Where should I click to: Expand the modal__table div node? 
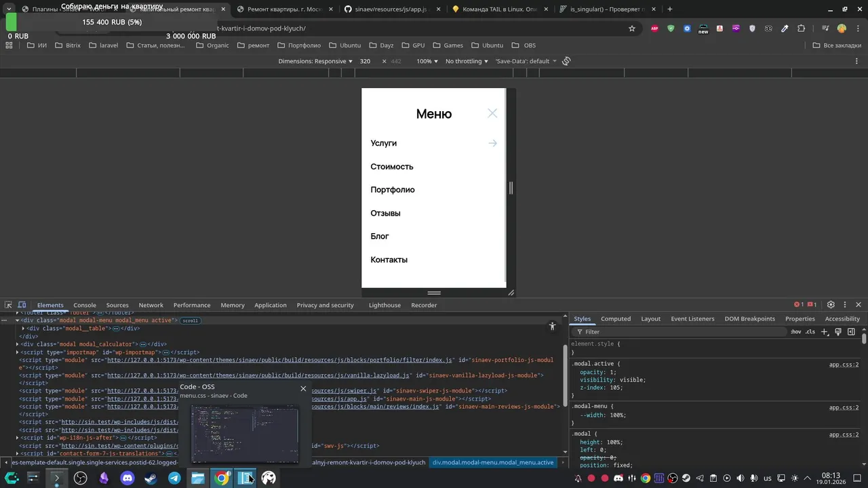tap(24, 328)
